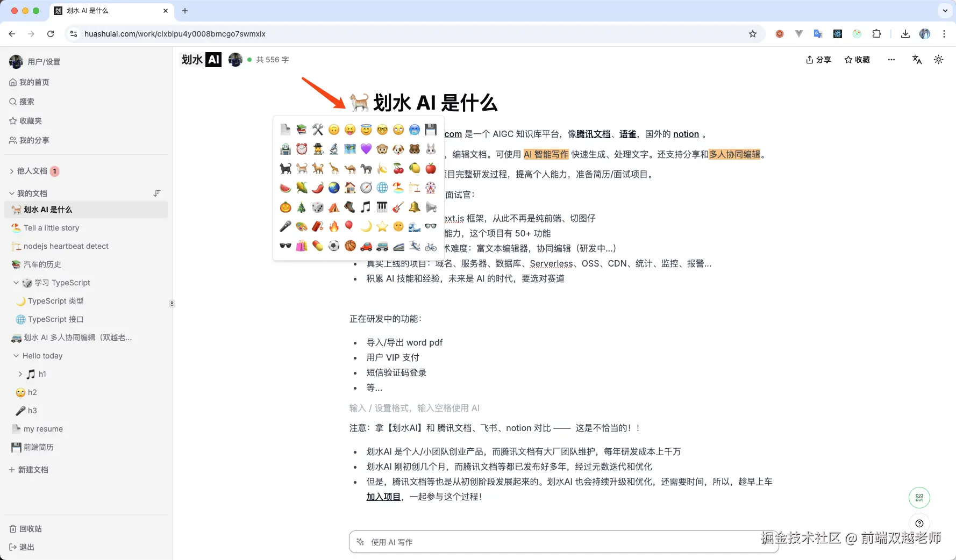Expand the 他人文档 section
Screen dimensions: 956x560
11,171
